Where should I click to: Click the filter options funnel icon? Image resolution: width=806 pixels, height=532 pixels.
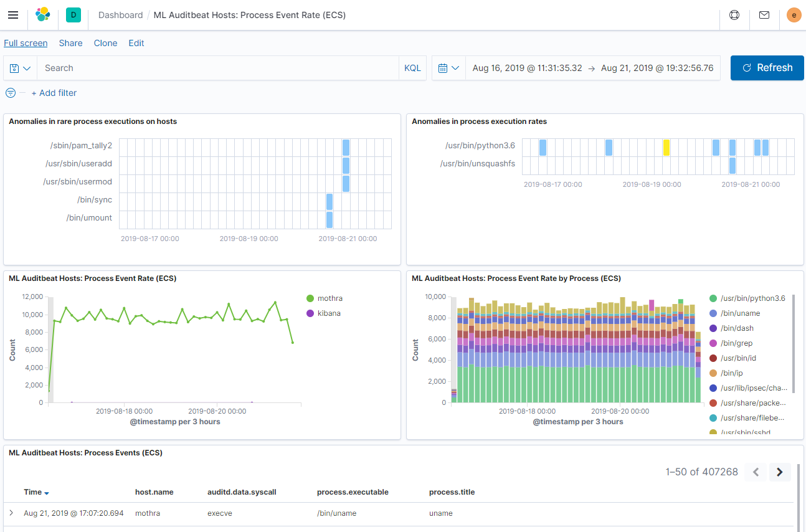click(x=10, y=92)
